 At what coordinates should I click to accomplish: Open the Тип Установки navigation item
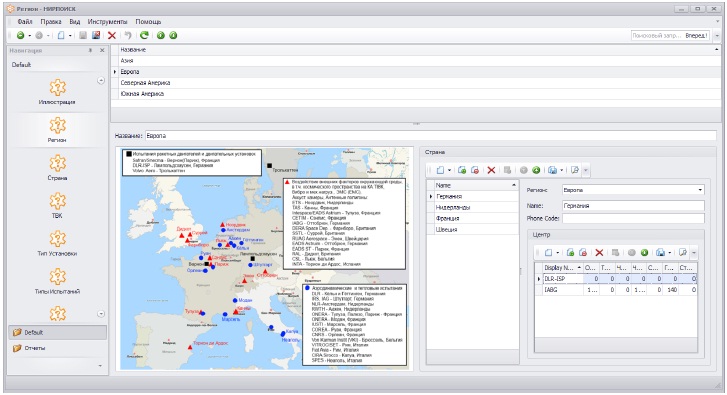click(x=57, y=244)
